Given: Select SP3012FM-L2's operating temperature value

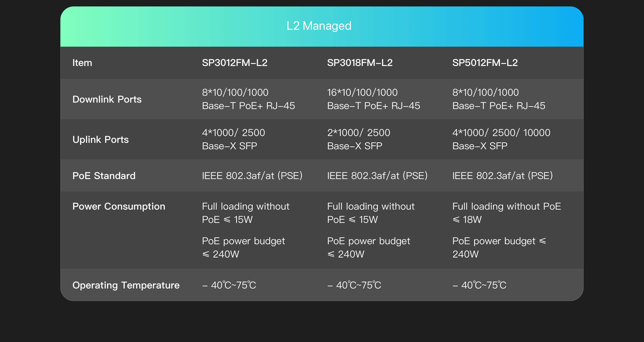Looking at the screenshot, I should 229,285.
